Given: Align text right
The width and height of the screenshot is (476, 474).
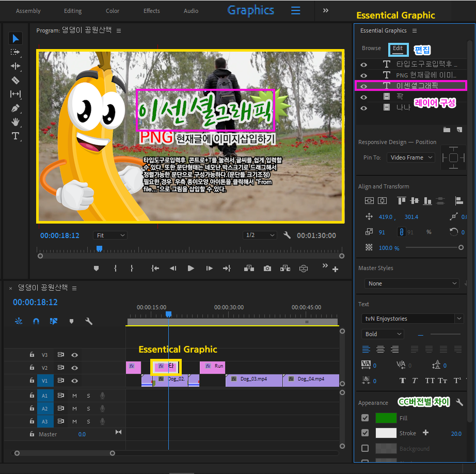Looking at the screenshot, I should click(x=394, y=350).
